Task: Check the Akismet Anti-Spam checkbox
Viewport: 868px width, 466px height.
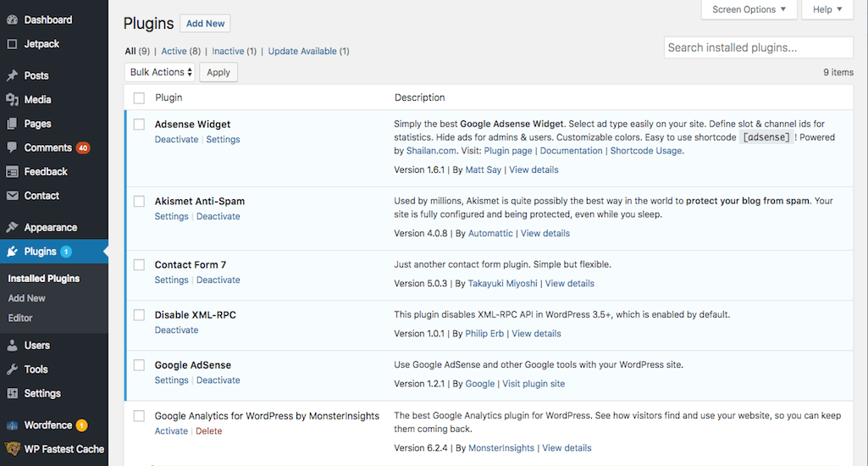Action: (x=139, y=201)
